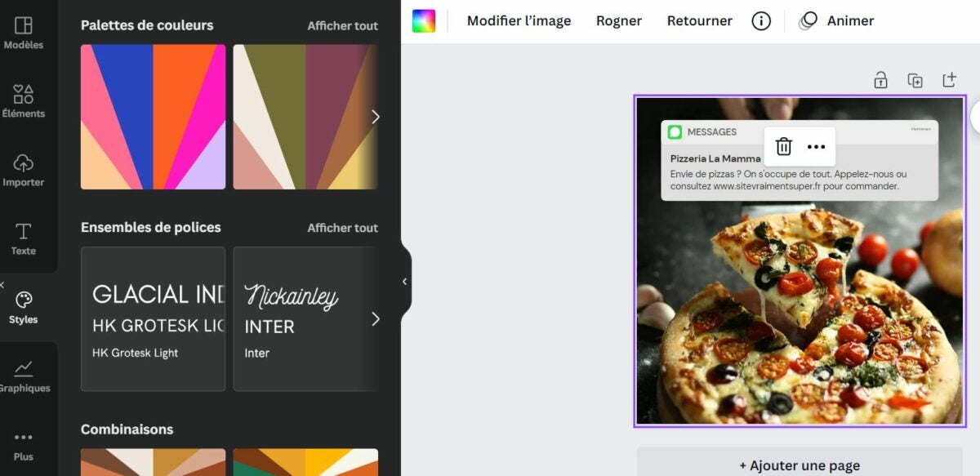Open the Éléments sidebar icon

click(x=24, y=101)
